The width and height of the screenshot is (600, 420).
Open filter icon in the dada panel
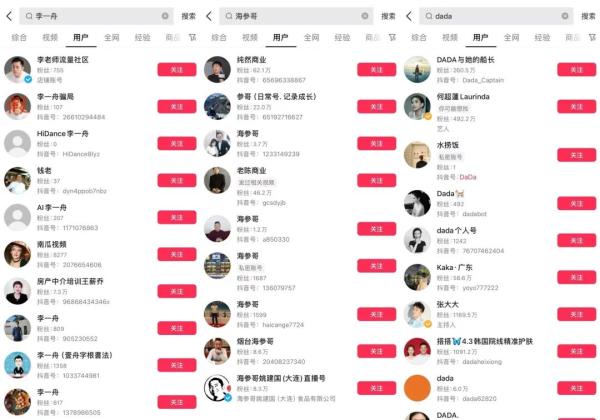click(x=592, y=37)
